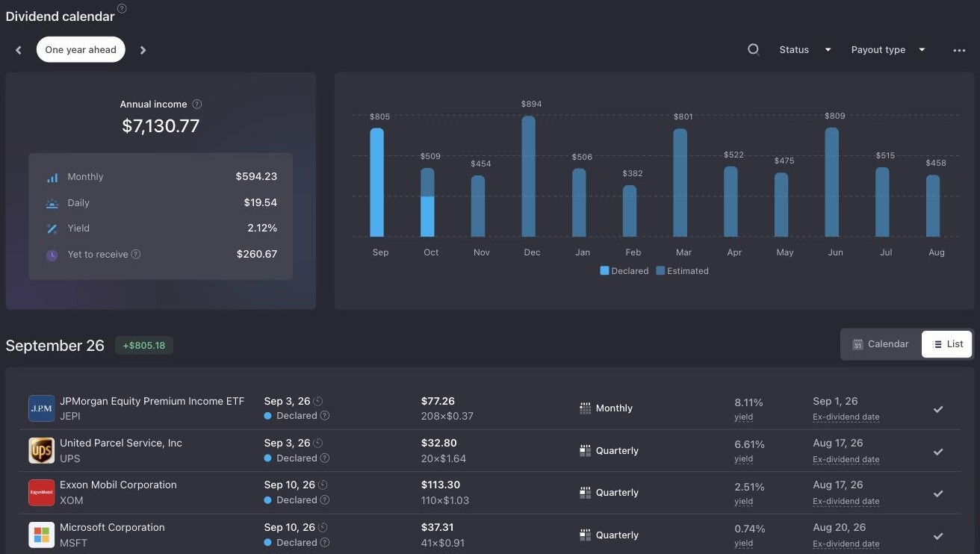Toggle the received checkmark for Microsoft
The height and width of the screenshot is (554, 980).
[x=938, y=536]
